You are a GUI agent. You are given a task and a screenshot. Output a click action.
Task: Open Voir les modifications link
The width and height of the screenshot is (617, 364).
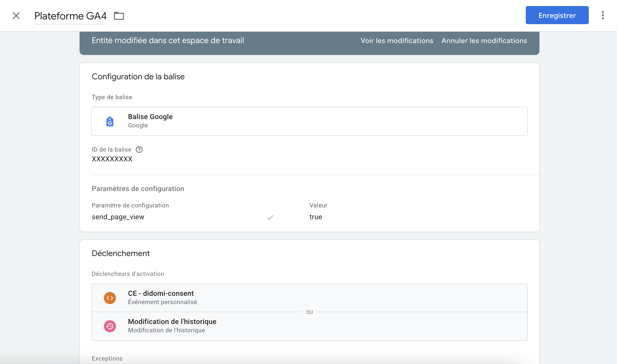(397, 41)
